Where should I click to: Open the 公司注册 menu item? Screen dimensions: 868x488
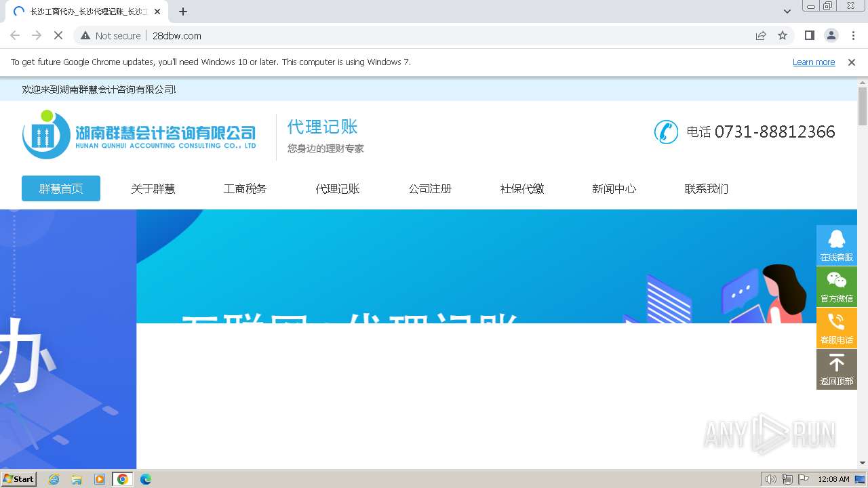coord(430,188)
